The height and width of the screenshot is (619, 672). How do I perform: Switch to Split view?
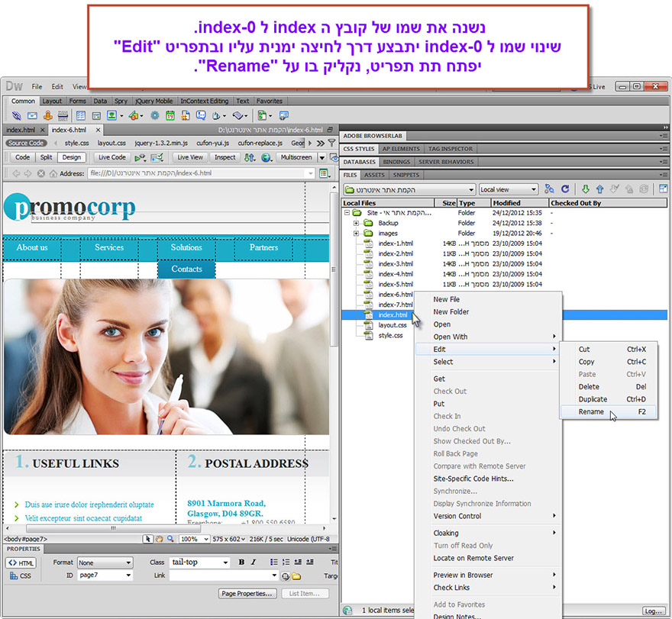47,157
